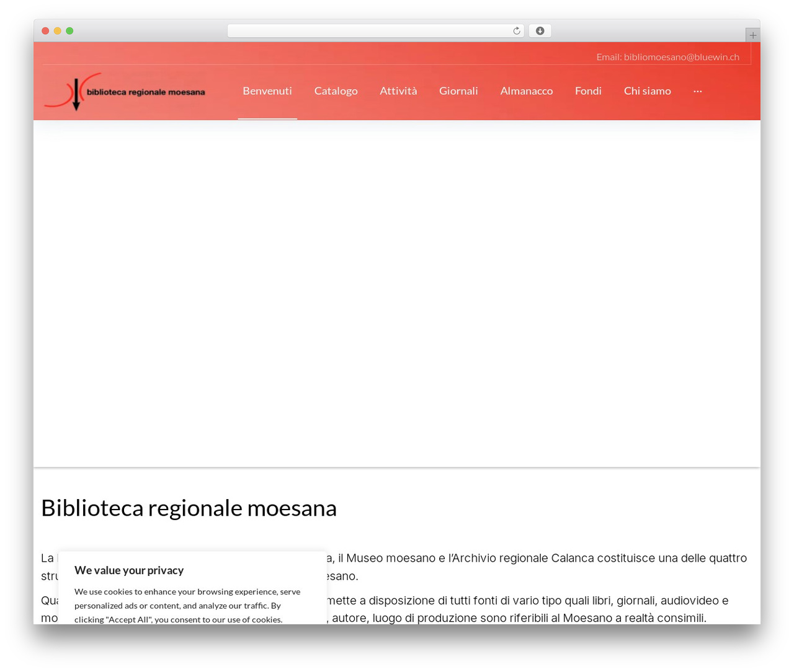Close the browser window with red button
This screenshot has width=794, height=672.
[45, 31]
